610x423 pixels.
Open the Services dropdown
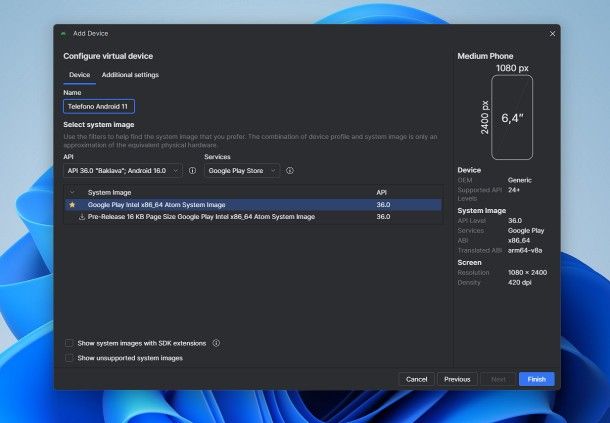[x=241, y=171]
